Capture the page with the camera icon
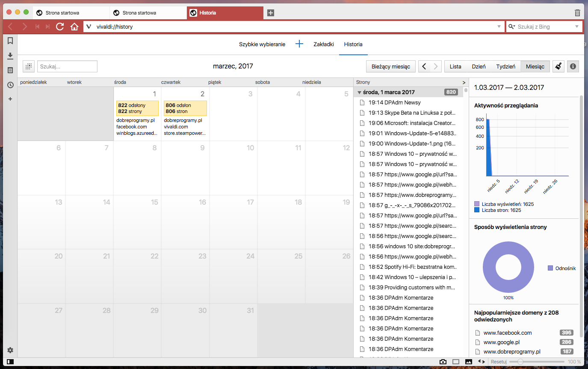 coord(443,362)
